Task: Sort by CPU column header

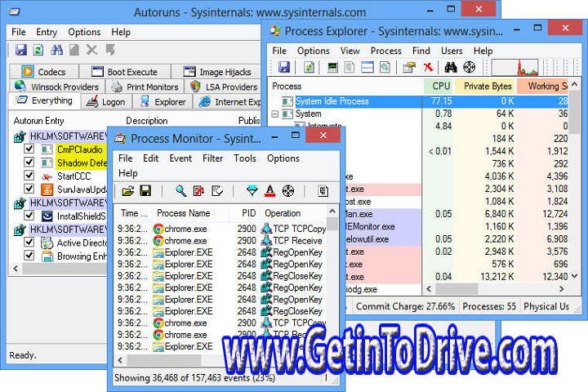Action: click(x=438, y=87)
